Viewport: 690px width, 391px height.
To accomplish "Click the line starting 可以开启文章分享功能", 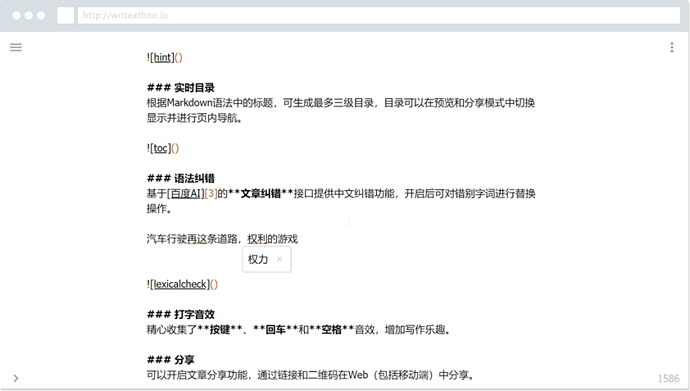I will point(310,375).
